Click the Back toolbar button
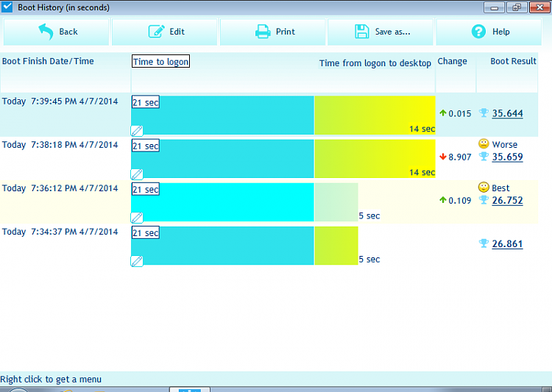The width and height of the screenshot is (552, 392). pyautogui.click(x=57, y=32)
